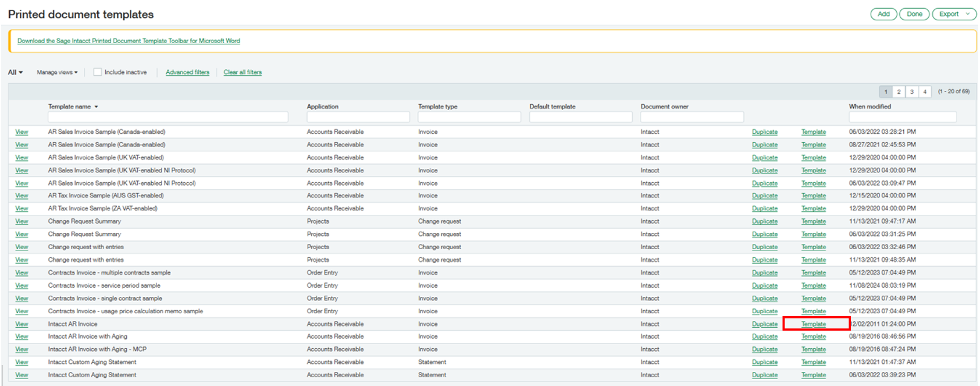View Canada-enabled sample modified 06/03/2022

[22, 132]
